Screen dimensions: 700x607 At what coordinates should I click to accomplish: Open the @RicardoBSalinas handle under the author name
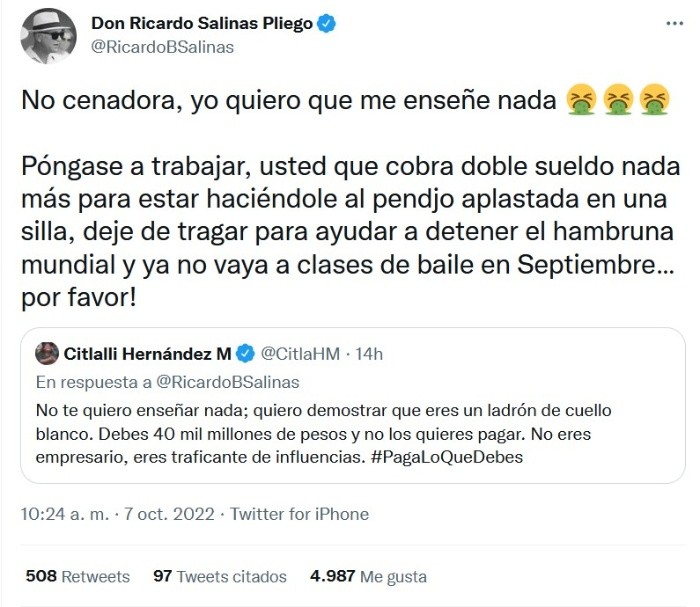point(161,47)
